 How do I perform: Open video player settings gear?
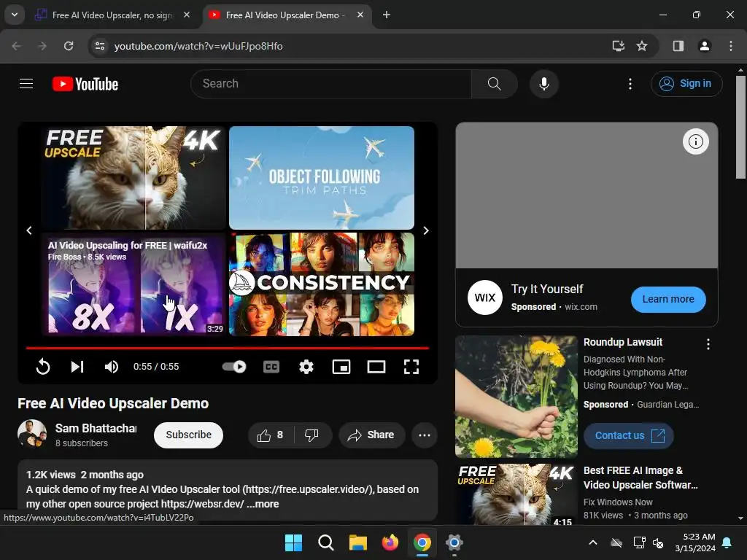306,367
